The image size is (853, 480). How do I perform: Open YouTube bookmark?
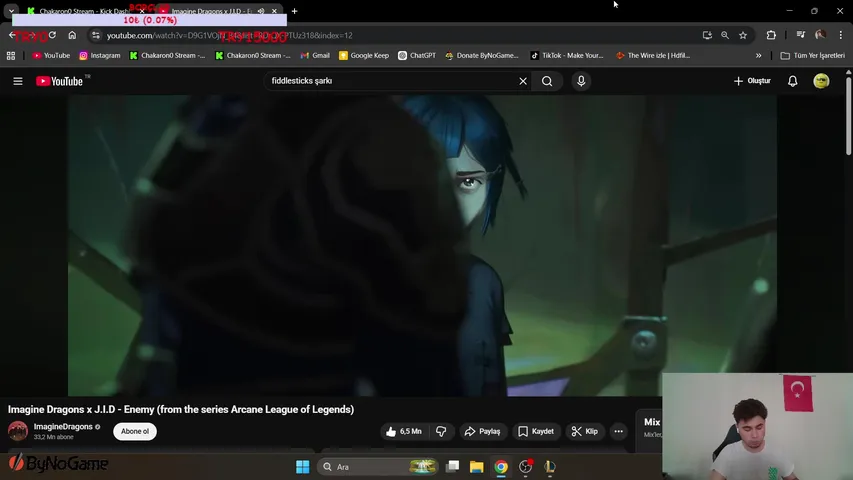coord(51,56)
